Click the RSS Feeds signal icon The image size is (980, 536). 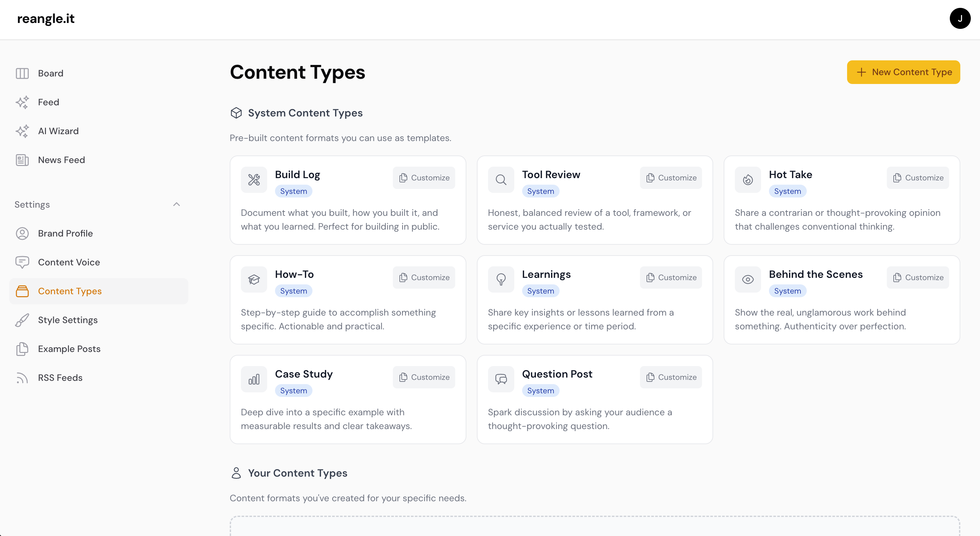tap(22, 378)
